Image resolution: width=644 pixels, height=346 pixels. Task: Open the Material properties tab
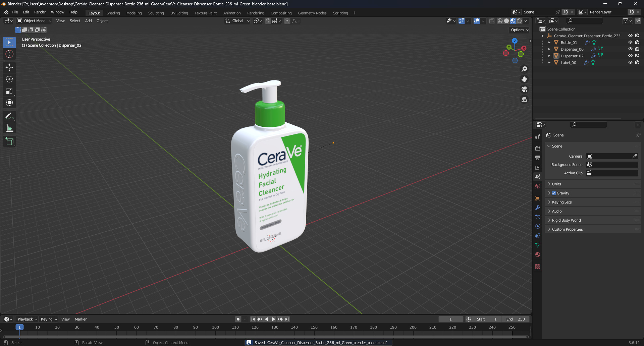point(538,254)
